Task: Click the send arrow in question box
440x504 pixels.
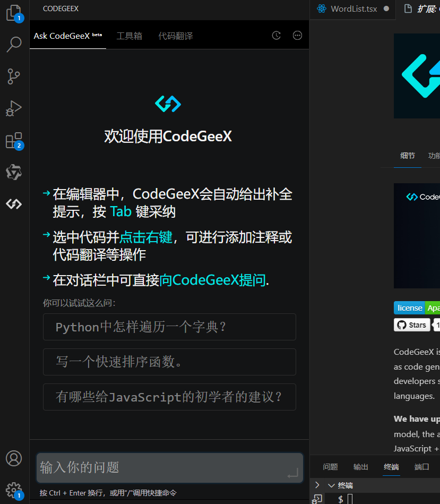Action: (x=293, y=474)
